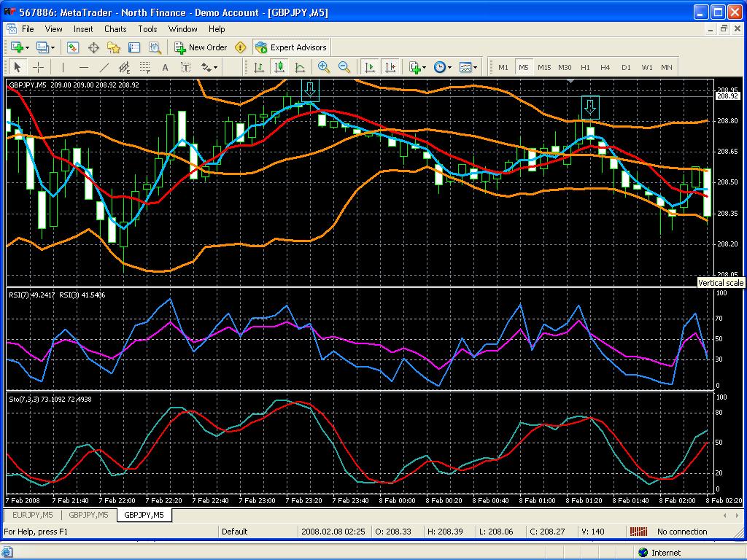Toggle the Auto Scroll chart button

(x=369, y=67)
